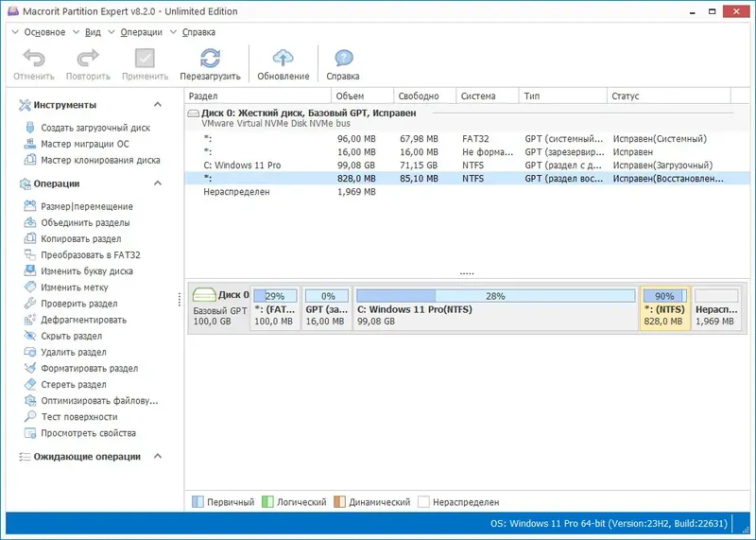Click Тест поверхности magnifier item
The image size is (756, 540).
(x=79, y=417)
